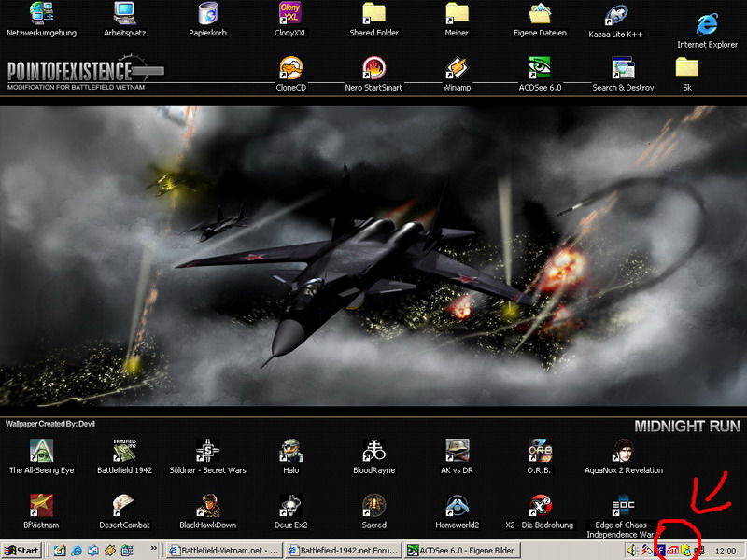Launch Search & Destroy
This screenshot has height=560, width=747.
623,75
